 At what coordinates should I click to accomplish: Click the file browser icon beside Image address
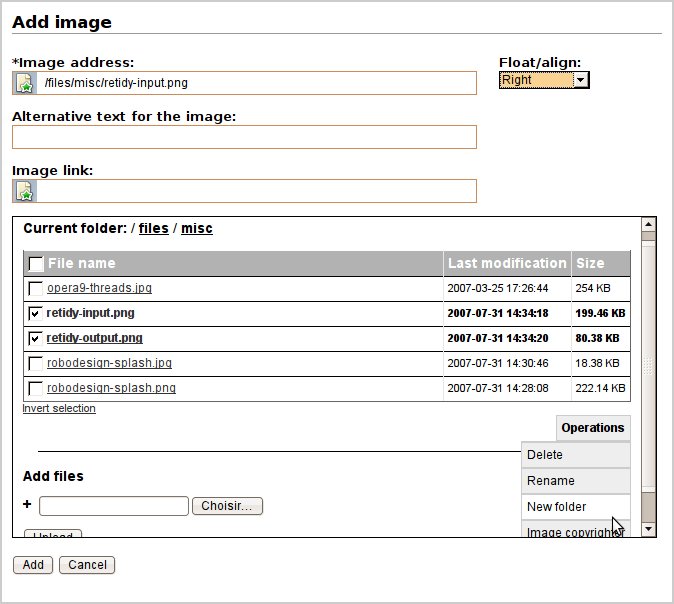pyautogui.click(x=25, y=83)
